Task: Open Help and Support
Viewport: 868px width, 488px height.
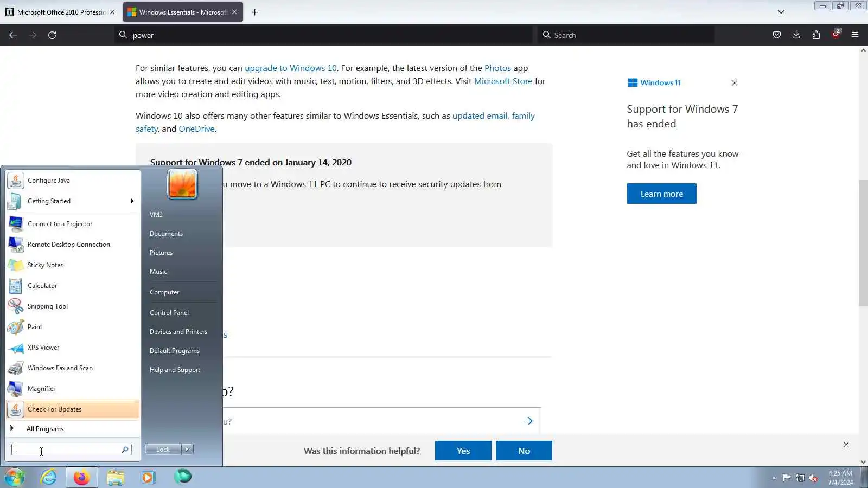Action: coord(175,370)
